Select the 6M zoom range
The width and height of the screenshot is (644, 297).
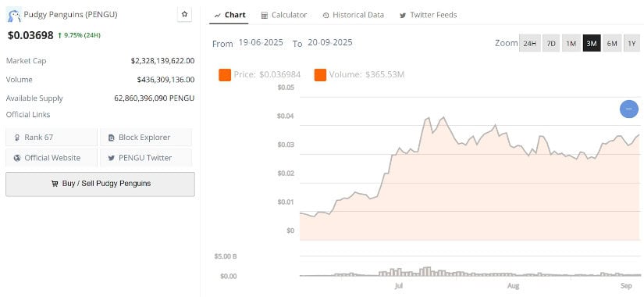[x=612, y=43]
